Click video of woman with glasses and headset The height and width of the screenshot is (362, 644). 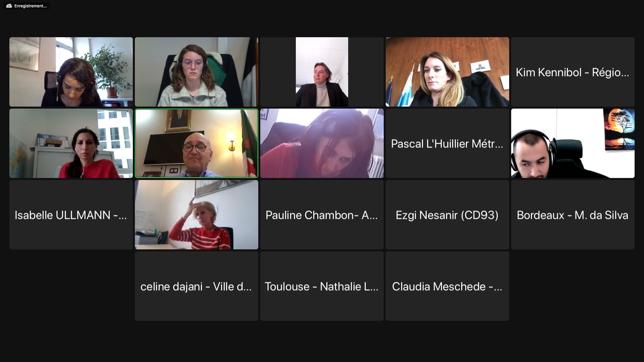click(x=196, y=72)
